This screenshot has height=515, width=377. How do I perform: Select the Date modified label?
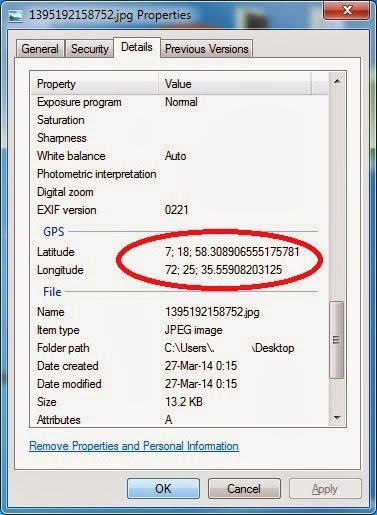coord(69,384)
